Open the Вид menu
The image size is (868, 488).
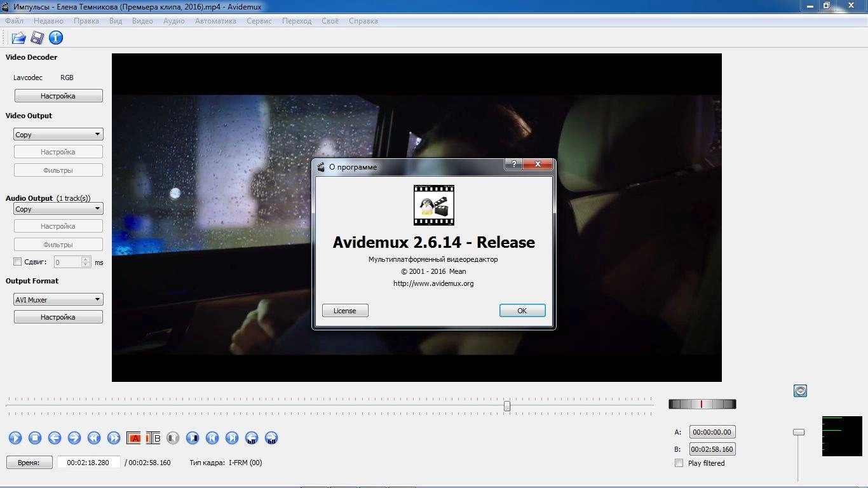[x=116, y=21]
